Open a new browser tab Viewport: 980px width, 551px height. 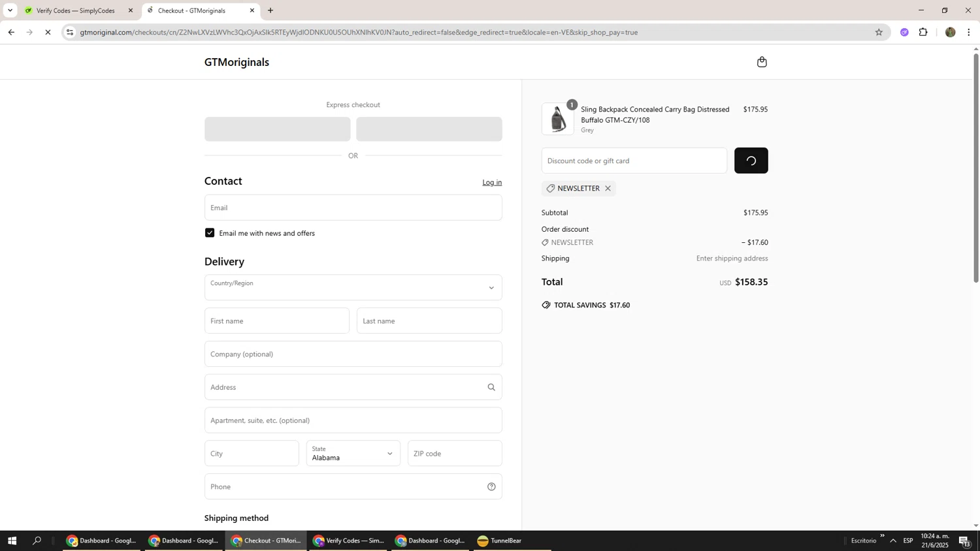[270, 10]
